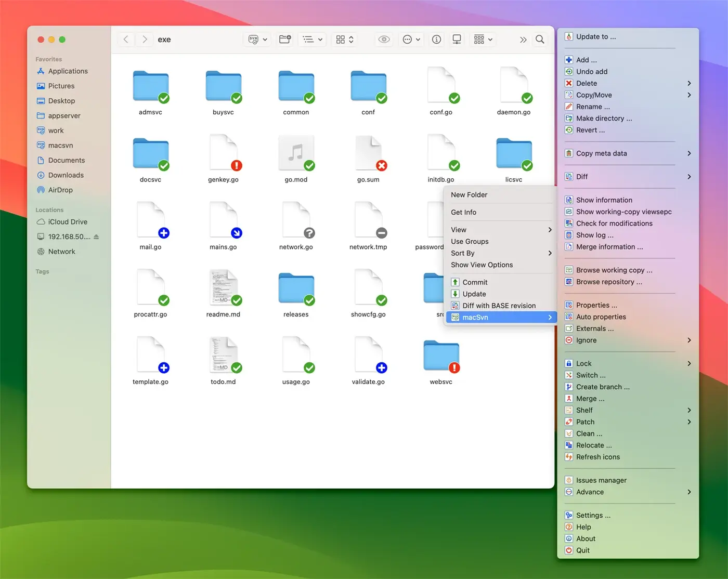Open AirDrop from the sidebar
Viewport: 728px width, 579px height.
pos(59,190)
